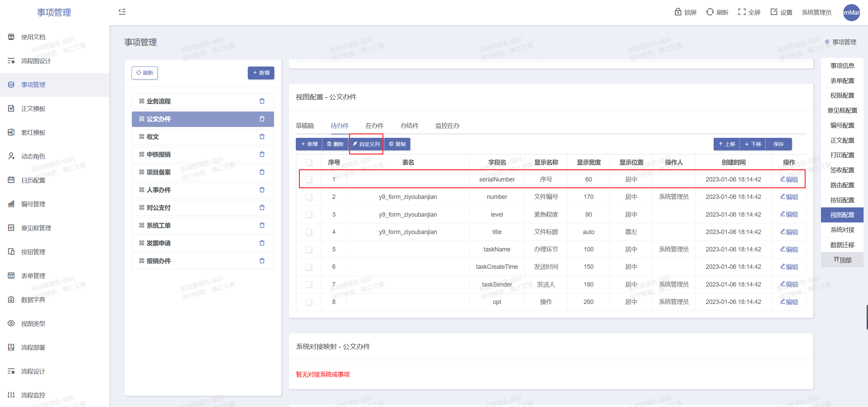Delete the 项目备案 item with trash icon
The height and width of the screenshot is (407, 868).
pos(262,172)
